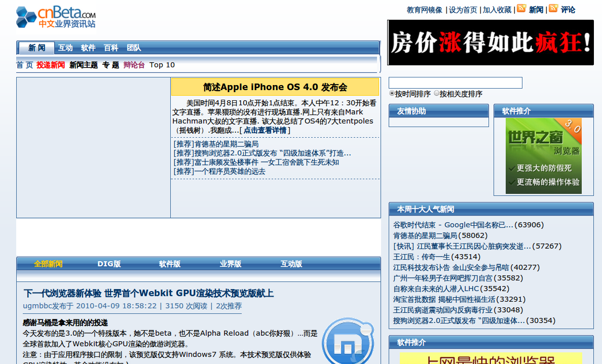Open 江民科技发布讣告 金山安全参与吊唁

tap(451, 267)
